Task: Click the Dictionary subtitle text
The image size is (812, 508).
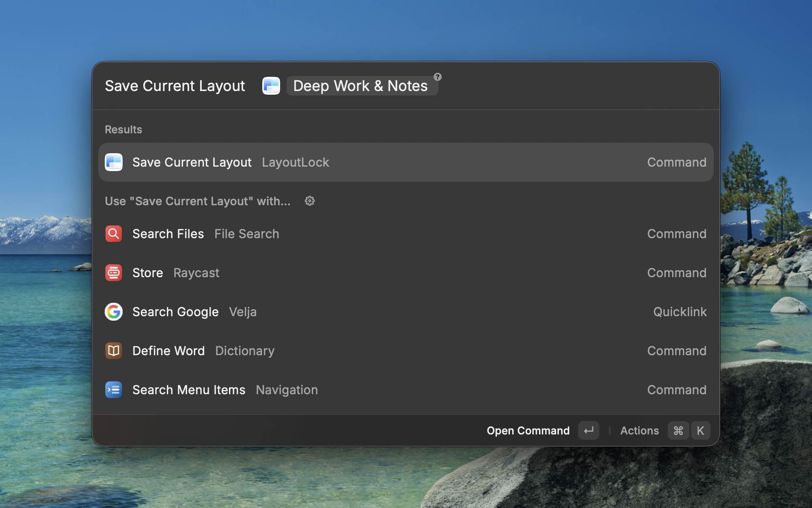Action: click(x=245, y=351)
